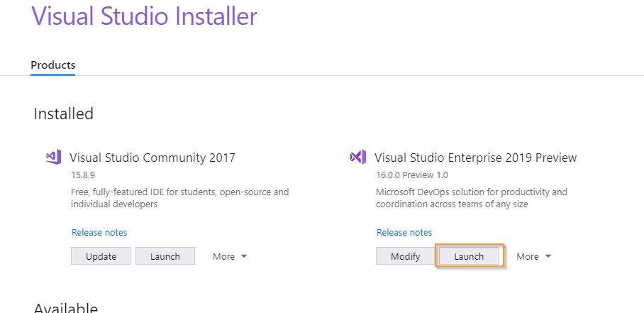
Task: Open Release notes for Community 2017
Action: [x=99, y=233]
